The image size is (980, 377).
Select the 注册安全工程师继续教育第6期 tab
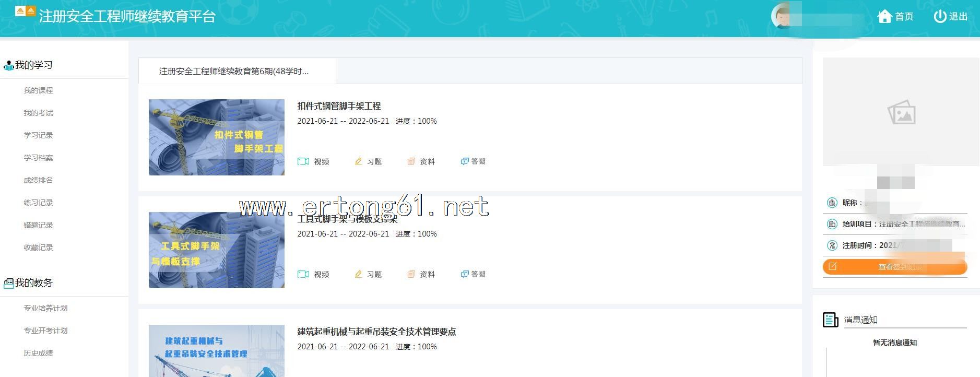(x=234, y=71)
